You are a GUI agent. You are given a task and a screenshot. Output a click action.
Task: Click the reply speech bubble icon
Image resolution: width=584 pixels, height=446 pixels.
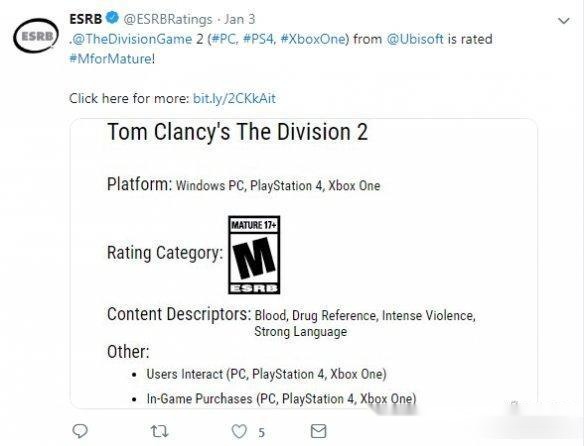[80, 431]
